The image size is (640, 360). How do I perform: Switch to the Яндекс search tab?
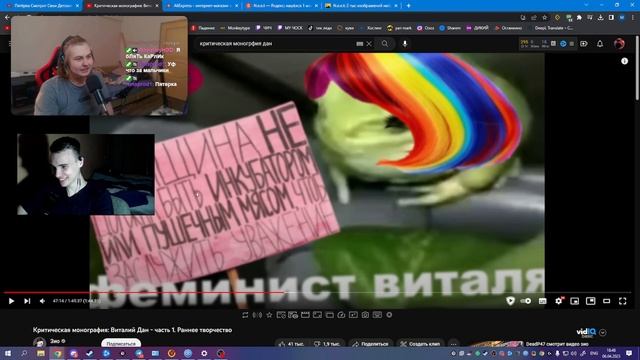[282, 6]
